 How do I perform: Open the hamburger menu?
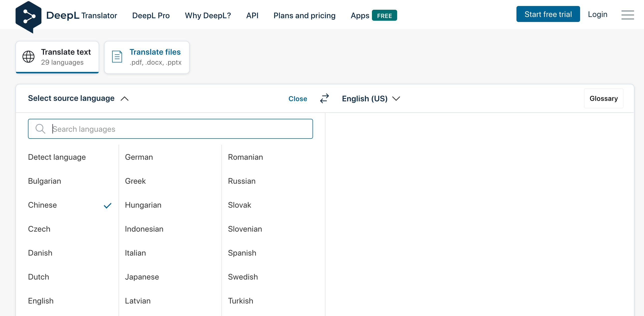(627, 15)
